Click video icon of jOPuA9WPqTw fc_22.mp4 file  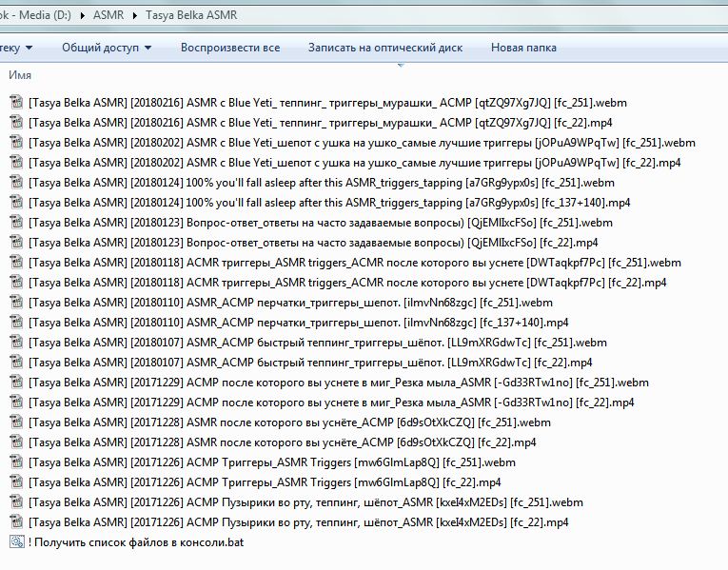click(17, 162)
